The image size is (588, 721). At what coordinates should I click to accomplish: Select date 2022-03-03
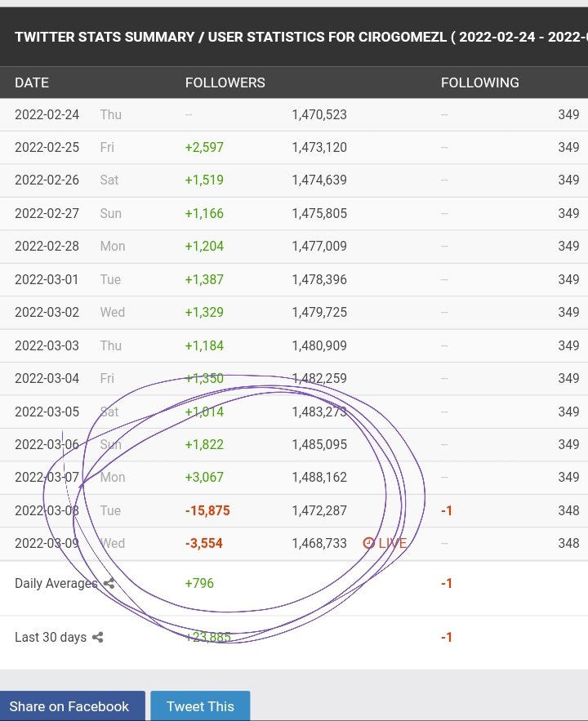tap(47, 345)
